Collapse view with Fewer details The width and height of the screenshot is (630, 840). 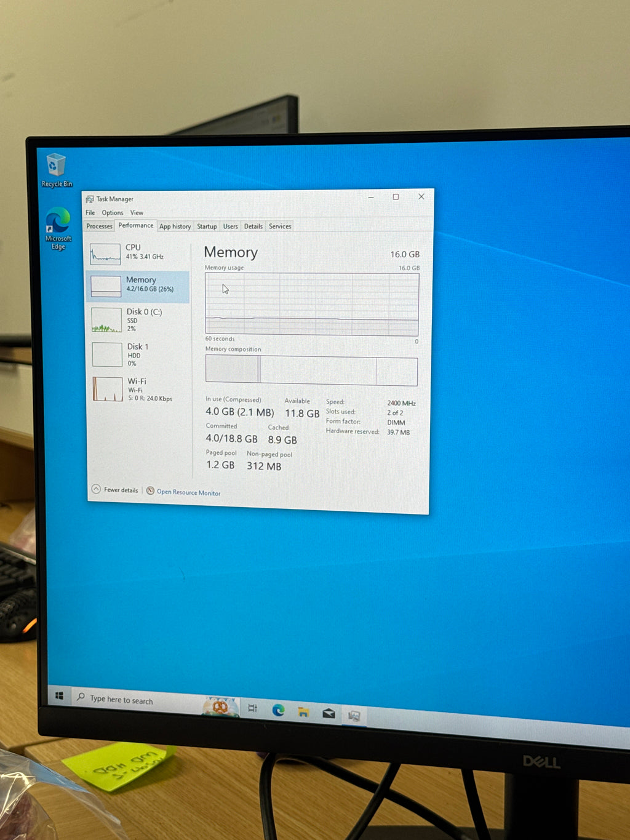[x=115, y=490]
